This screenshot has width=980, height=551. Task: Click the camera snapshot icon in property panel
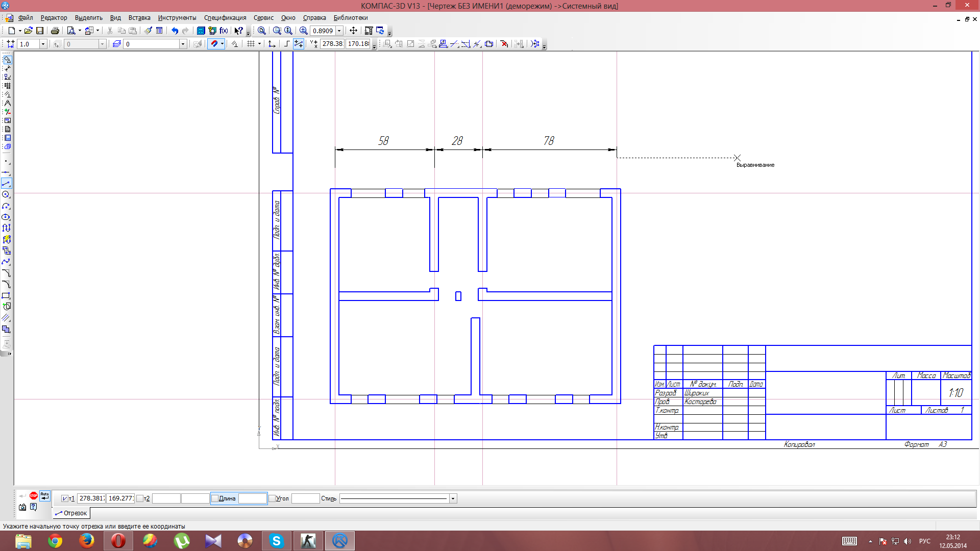point(22,507)
